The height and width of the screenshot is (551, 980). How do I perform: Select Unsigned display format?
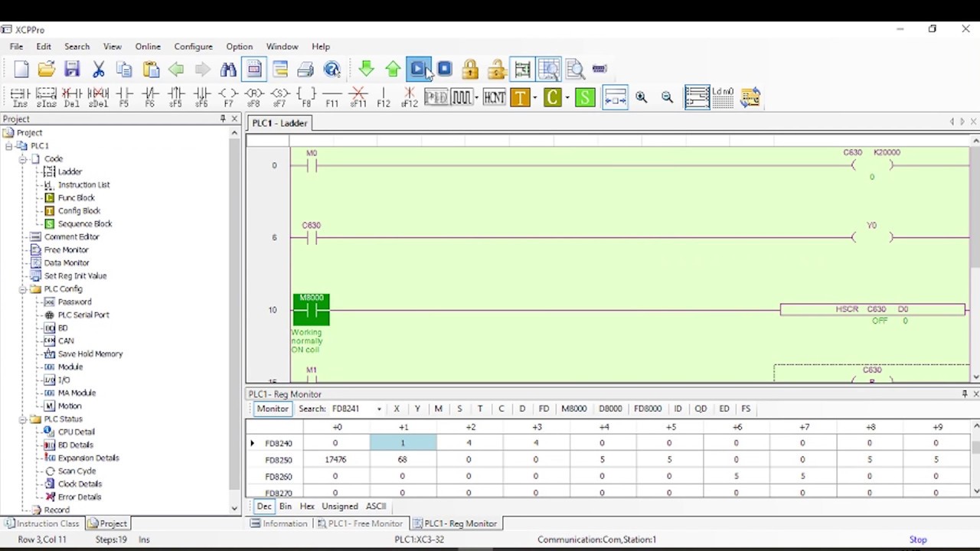[x=340, y=506]
